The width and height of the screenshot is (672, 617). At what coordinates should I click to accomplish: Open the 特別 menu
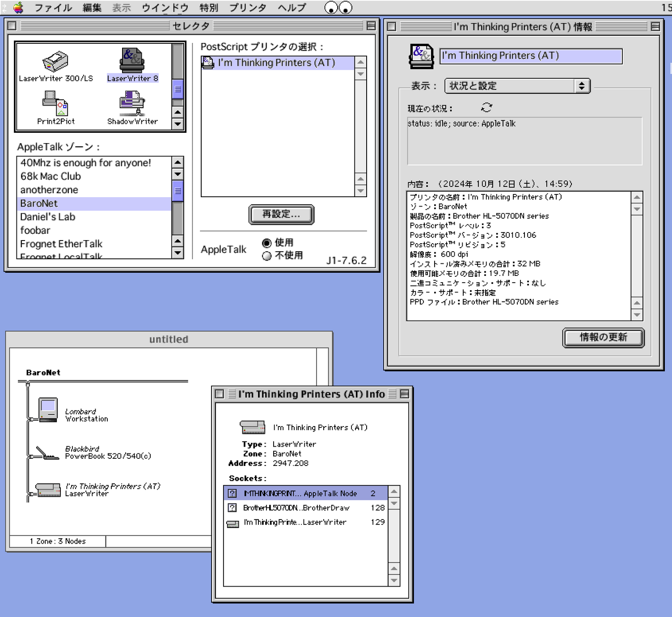209,8
